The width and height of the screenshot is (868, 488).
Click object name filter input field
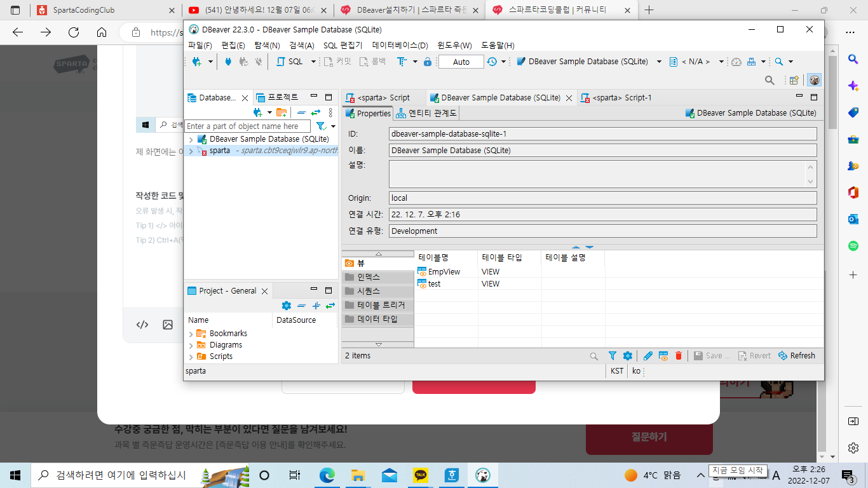pos(247,126)
